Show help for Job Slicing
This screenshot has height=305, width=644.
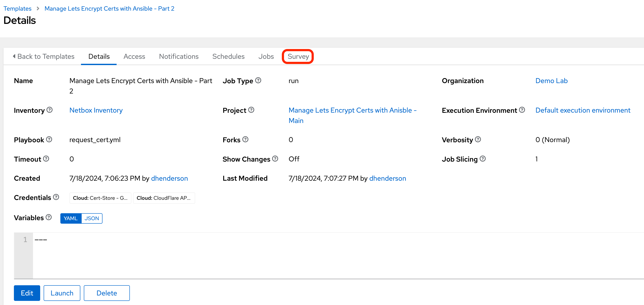pyautogui.click(x=483, y=159)
